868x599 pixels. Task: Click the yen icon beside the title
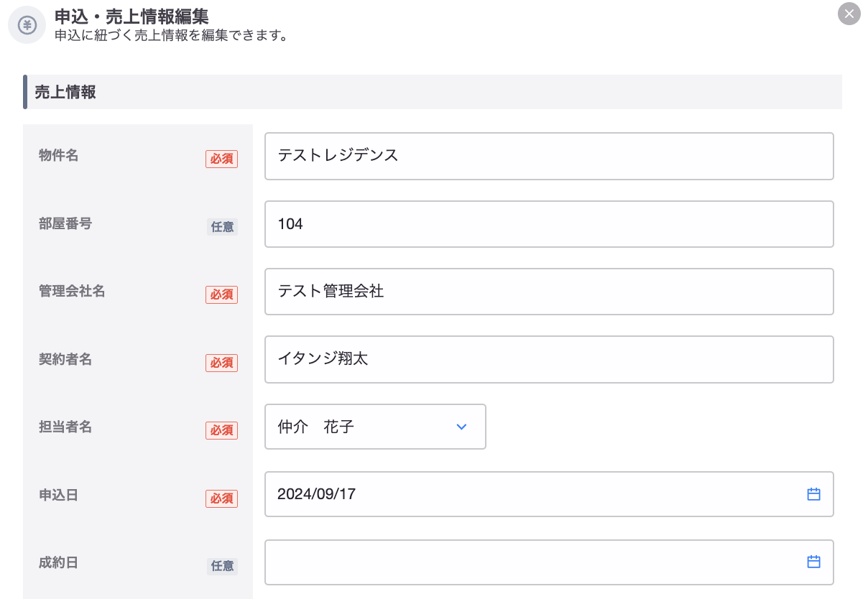coord(27,25)
